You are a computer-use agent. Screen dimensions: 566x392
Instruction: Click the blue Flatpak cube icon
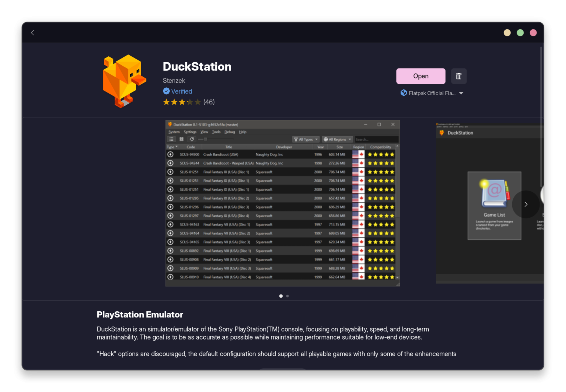[x=403, y=93]
